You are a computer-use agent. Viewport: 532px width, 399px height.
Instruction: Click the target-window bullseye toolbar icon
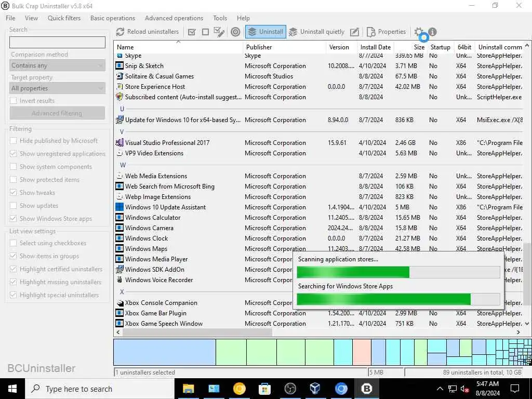click(235, 32)
